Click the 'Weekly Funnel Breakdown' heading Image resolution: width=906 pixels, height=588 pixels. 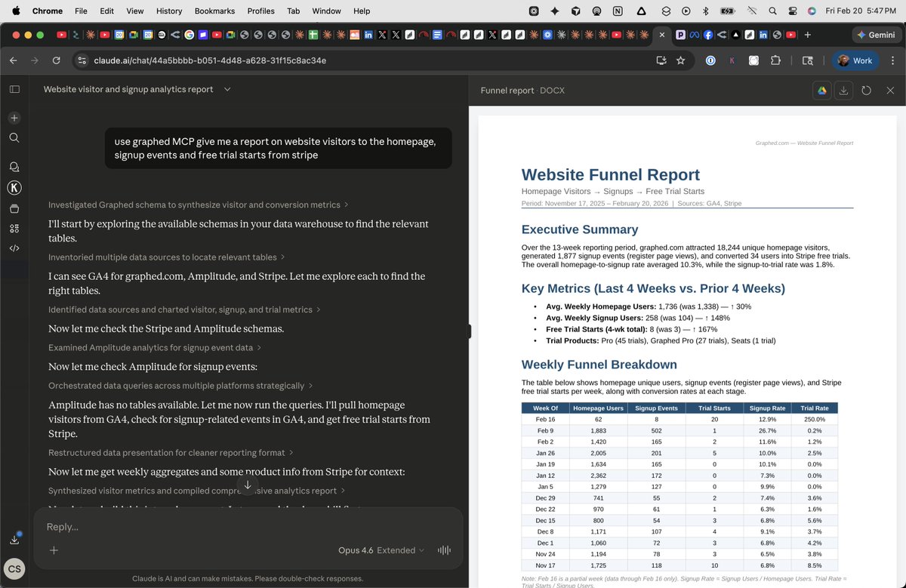599,365
